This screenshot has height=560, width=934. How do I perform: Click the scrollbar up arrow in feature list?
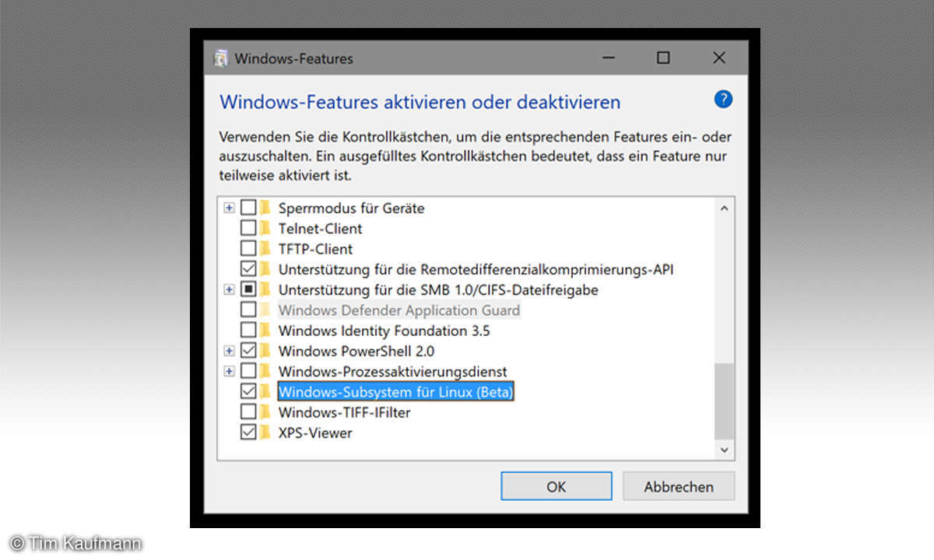pyautogui.click(x=724, y=208)
